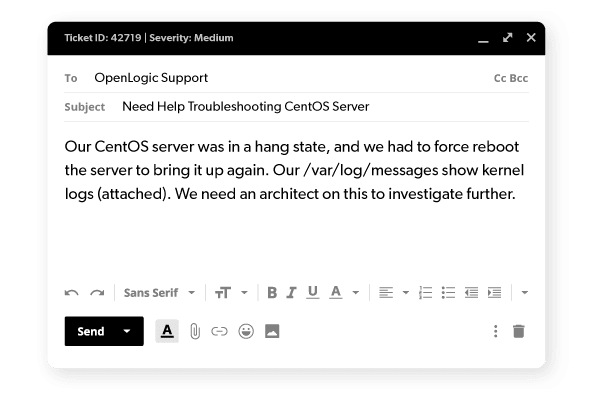Open the Sans Serif font dropdown
This screenshot has width=600, height=400.
(x=159, y=293)
